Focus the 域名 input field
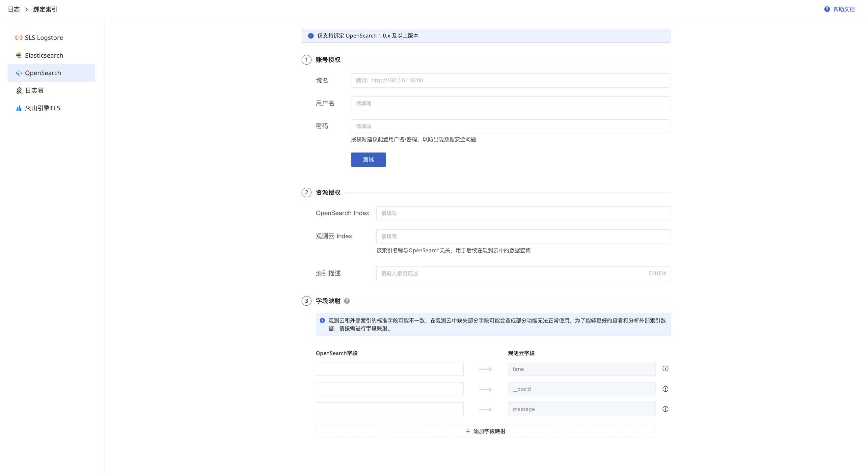Screen dimensions: 868x475 point(510,80)
